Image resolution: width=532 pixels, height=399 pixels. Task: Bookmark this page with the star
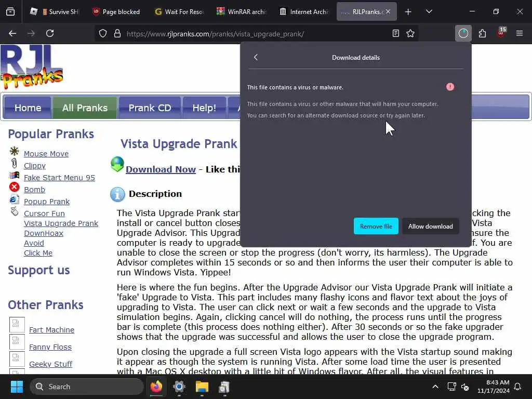(x=410, y=33)
